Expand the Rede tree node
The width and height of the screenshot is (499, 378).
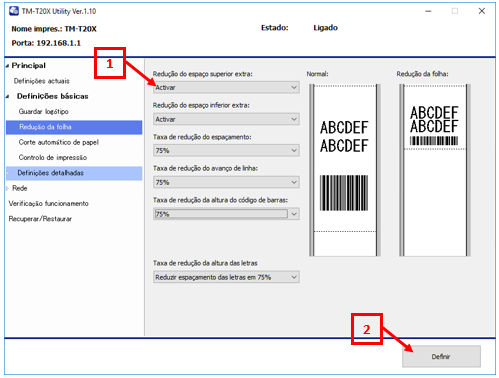click(x=7, y=188)
